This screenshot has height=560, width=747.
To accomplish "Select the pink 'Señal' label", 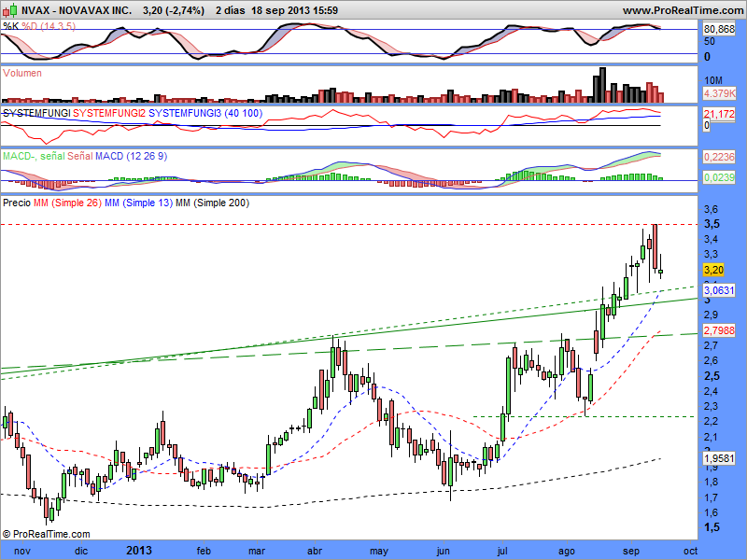I will click(80, 156).
